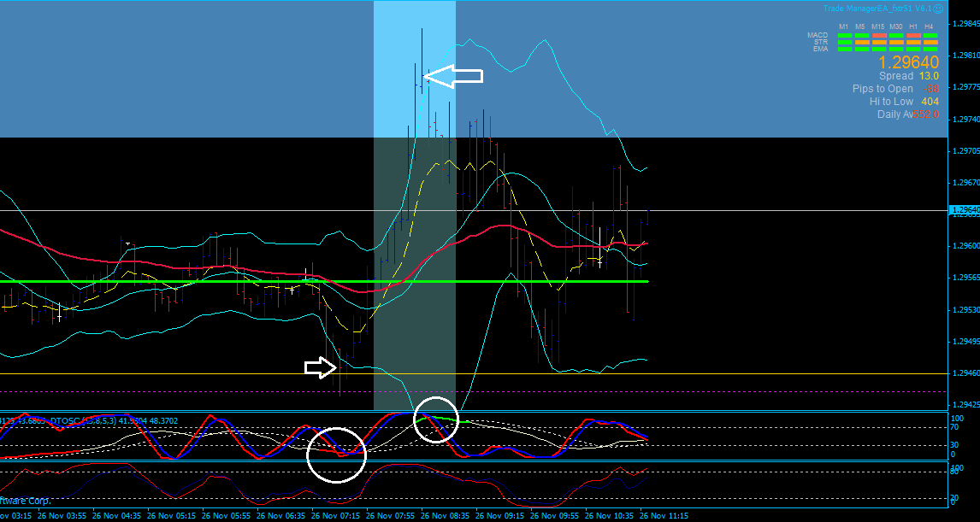Select the MACD green status block under M1

(x=844, y=35)
